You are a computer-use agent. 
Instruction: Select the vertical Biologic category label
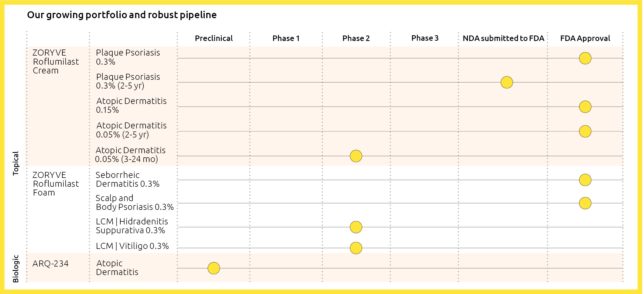(16, 268)
